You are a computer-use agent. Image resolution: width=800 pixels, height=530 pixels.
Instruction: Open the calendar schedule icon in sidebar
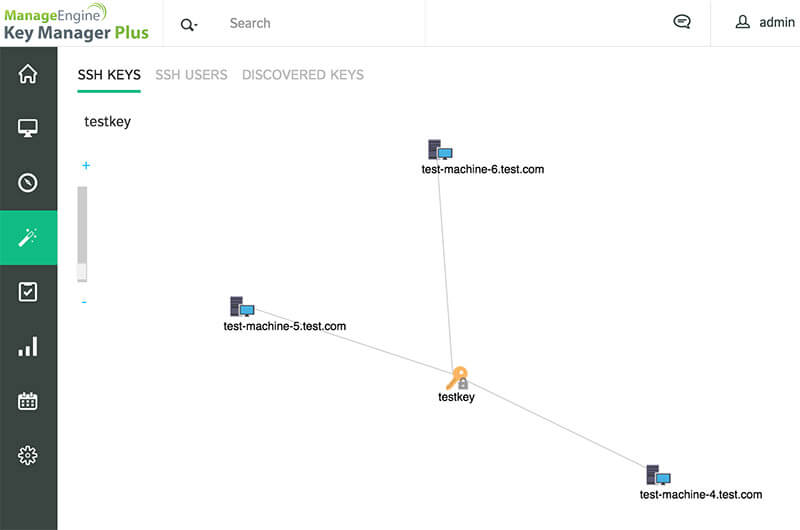tap(28, 401)
